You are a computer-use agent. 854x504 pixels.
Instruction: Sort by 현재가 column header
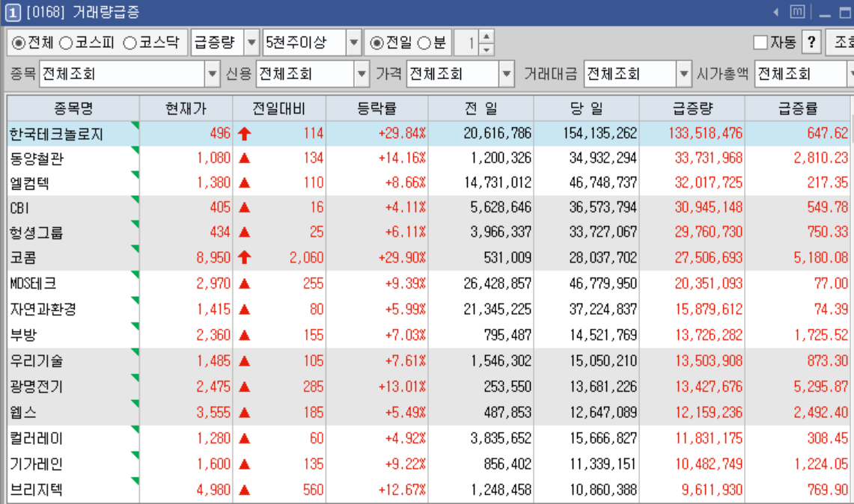click(x=186, y=108)
